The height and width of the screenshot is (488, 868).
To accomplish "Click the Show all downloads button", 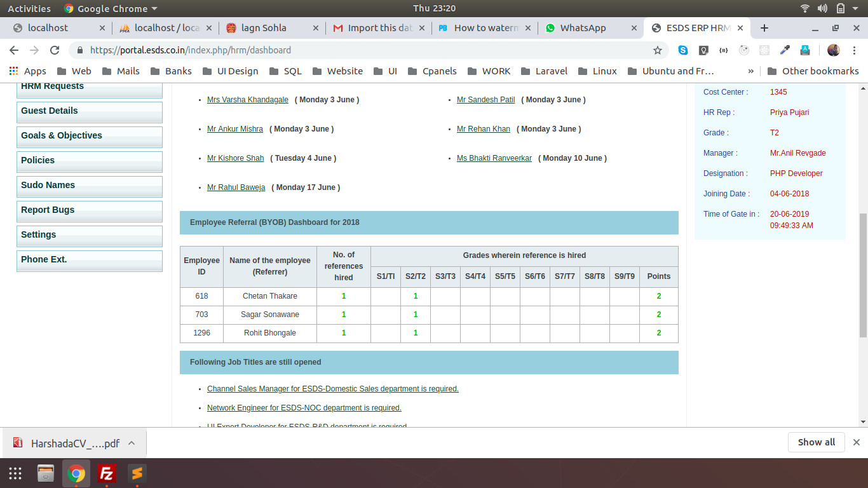I will [x=816, y=442].
